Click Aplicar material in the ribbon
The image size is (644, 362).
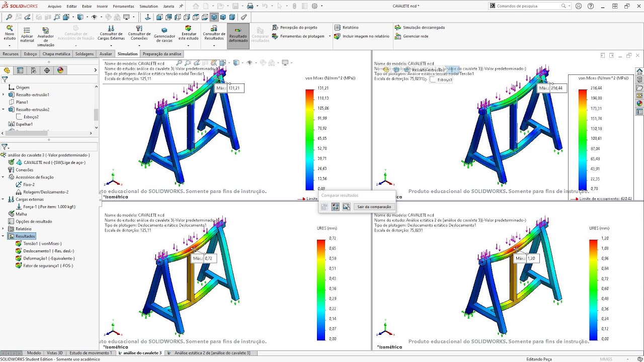[27, 34]
